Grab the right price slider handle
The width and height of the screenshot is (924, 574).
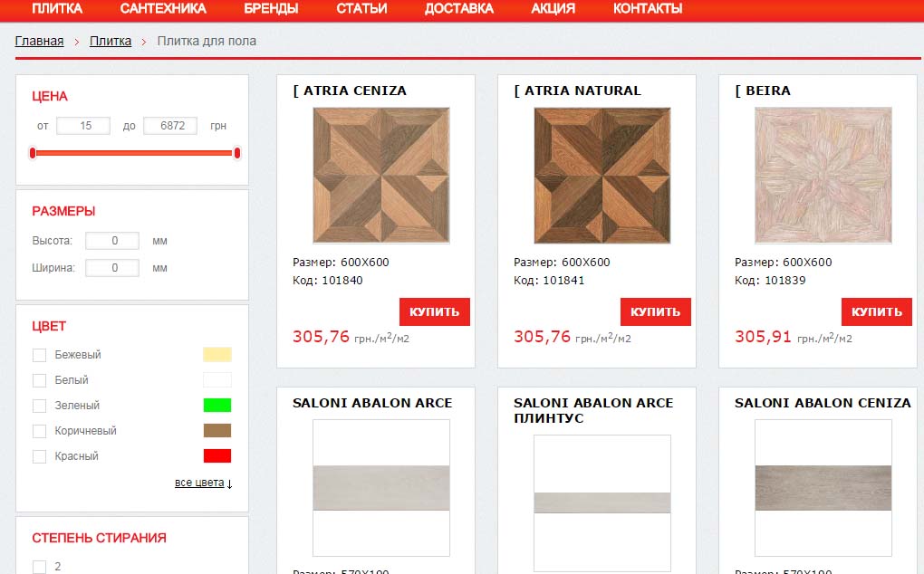pyautogui.click(x=237, y=153)
